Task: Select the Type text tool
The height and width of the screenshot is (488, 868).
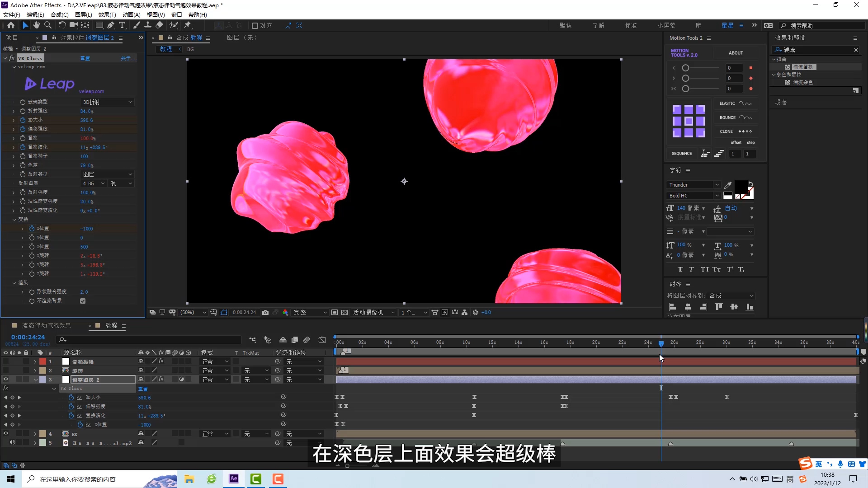Action: coord(122,25)
